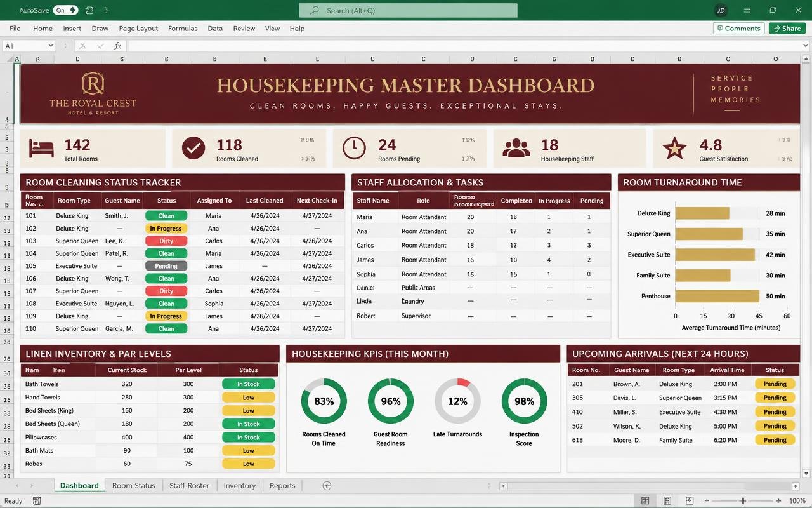
Task: Click the New Sheet circle icon
Action: click(x=327, y=486)
